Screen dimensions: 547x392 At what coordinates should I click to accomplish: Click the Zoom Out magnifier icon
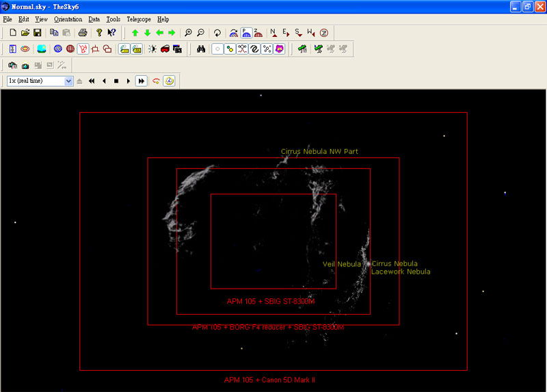coord(200,33)
